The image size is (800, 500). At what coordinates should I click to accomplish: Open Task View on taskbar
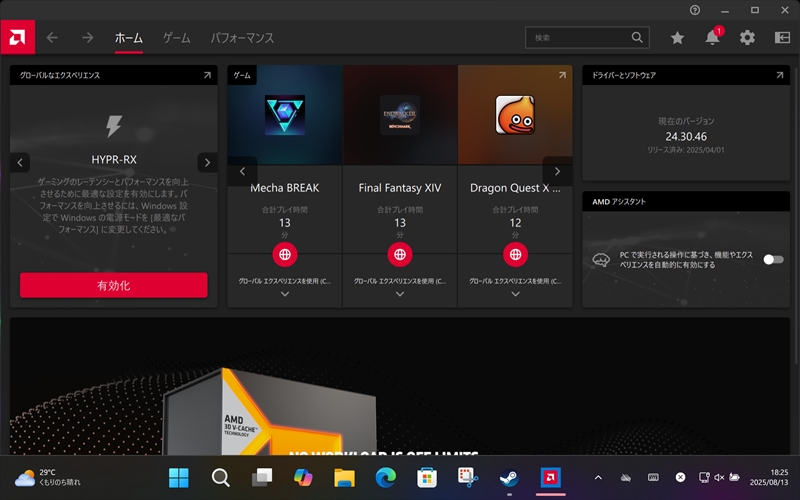click(x=262, y=478)
